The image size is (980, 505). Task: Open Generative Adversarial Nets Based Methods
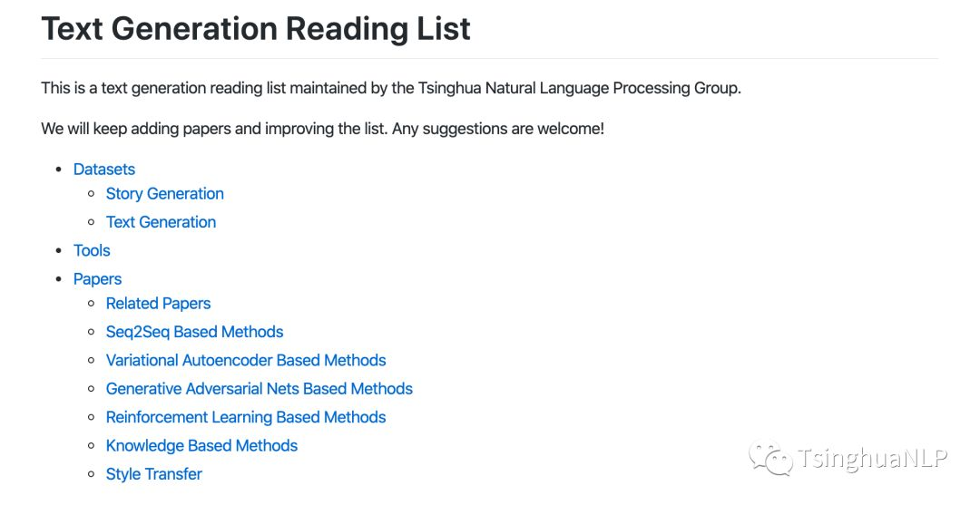point(259,389)
